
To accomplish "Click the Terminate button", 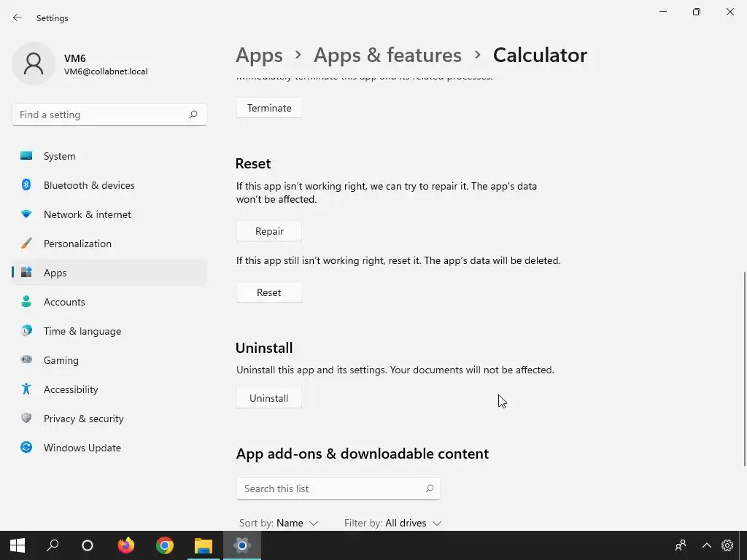I will pyautogui.click(x=269, y=108).
